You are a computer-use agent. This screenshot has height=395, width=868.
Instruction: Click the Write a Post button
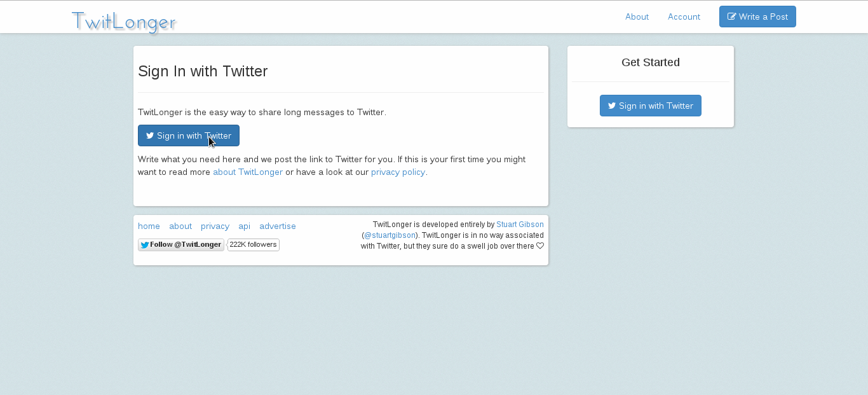pyautogui.click(x=757, y=17)
